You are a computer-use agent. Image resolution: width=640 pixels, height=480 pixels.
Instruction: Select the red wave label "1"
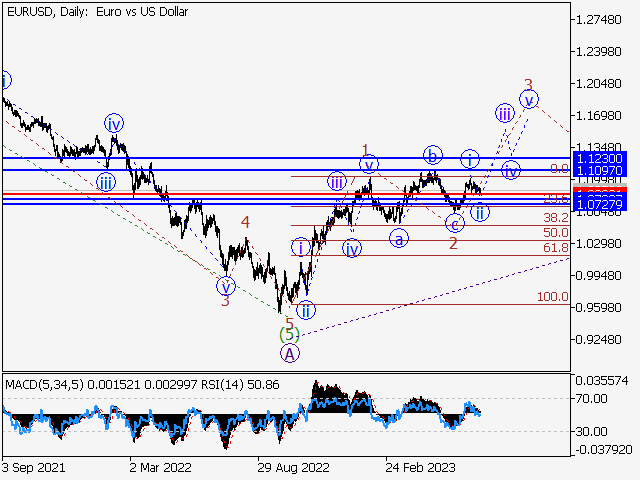point(366,150)
